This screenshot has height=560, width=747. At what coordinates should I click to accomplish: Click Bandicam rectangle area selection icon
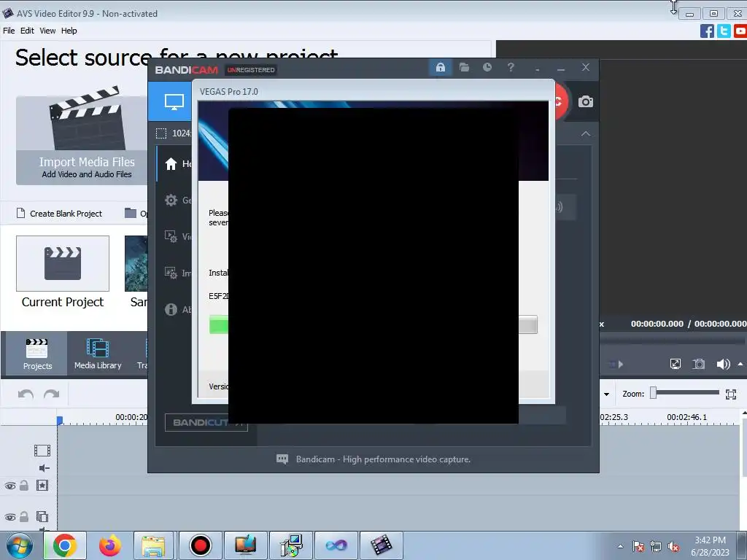[161, 133]
